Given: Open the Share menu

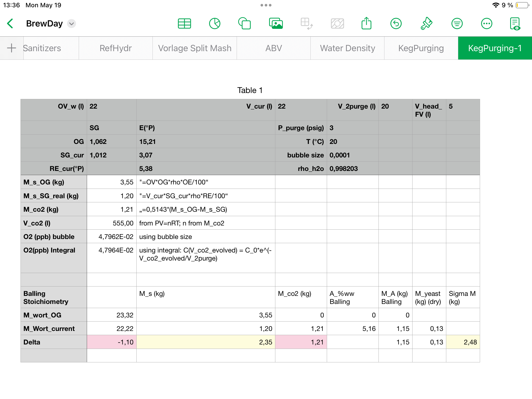Looking at the screenshot, I should pyautogui.click(x=366, y=23).
